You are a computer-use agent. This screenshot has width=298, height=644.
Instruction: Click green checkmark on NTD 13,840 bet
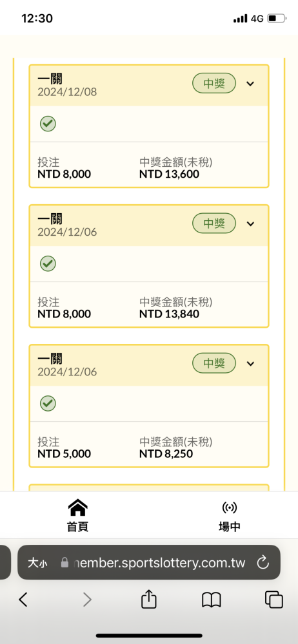click(48, 263)
